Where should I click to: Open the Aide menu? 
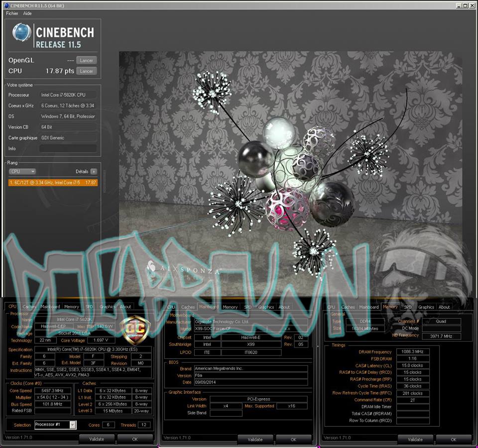pos(27,13)
